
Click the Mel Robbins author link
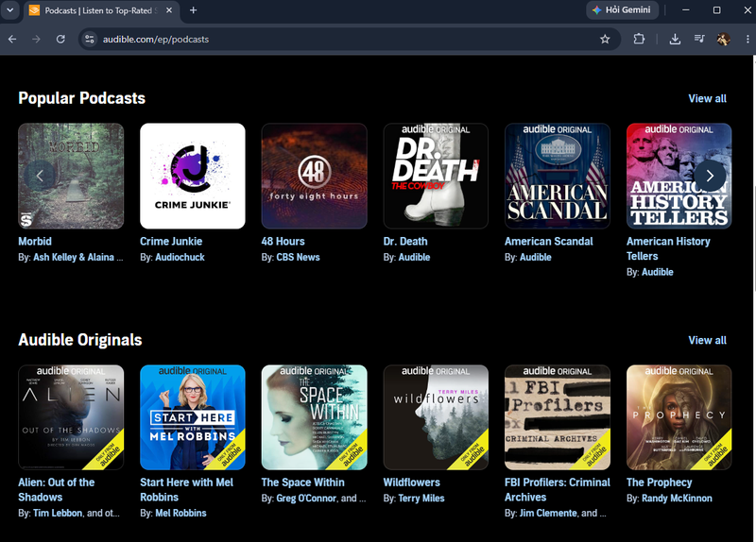tap(180, 513)
